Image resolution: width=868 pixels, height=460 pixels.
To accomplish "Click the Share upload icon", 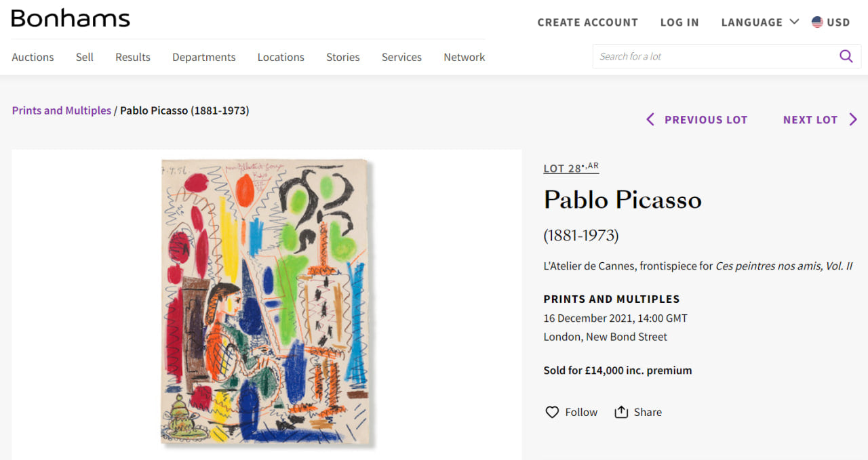I will click(x=621, y=412).
